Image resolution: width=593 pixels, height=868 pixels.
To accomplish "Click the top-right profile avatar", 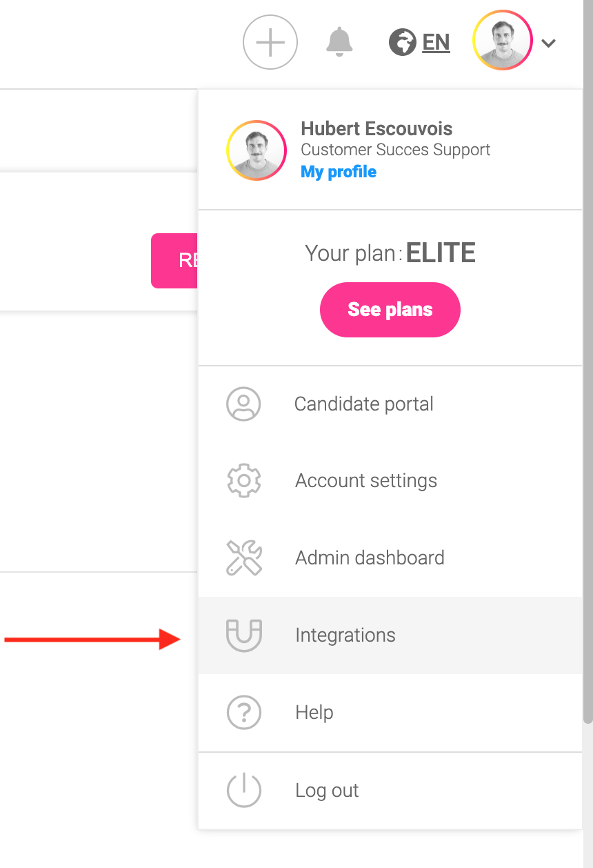I will coord(503,41).
